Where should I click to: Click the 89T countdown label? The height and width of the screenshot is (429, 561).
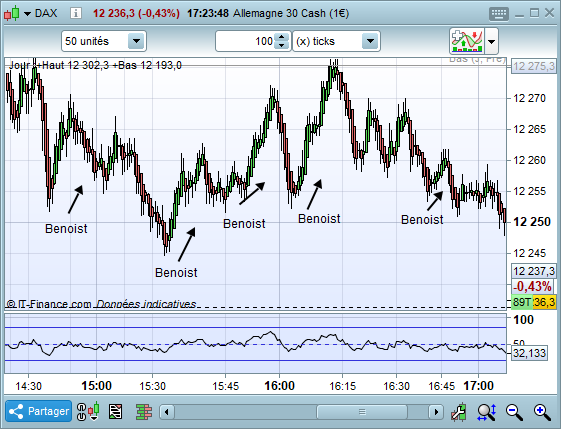[x=522, y=302]
